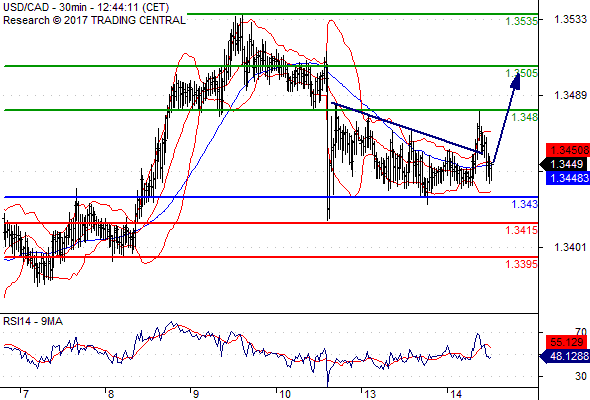Image resolution: width=590 pixels, height=400 pixels.
Task: Click the upward blue forecast arrow head
Action: coord(516,81)
